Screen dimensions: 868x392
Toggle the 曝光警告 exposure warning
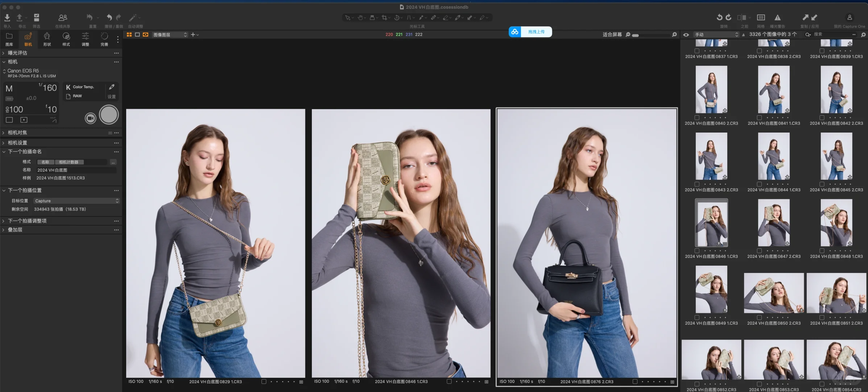click(x=777, y=17)
